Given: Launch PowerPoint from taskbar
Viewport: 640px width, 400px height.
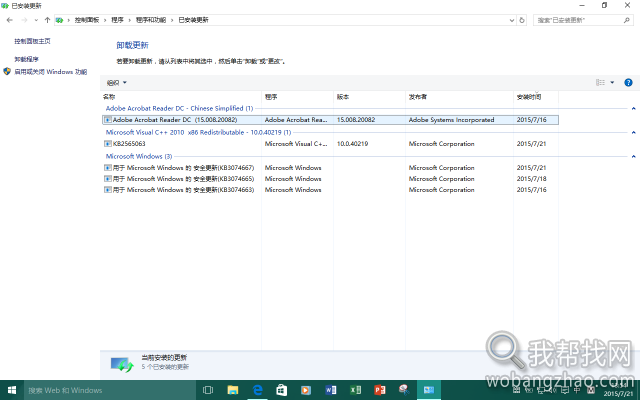Looking at the screenshot, I should (x=380, y=390).
